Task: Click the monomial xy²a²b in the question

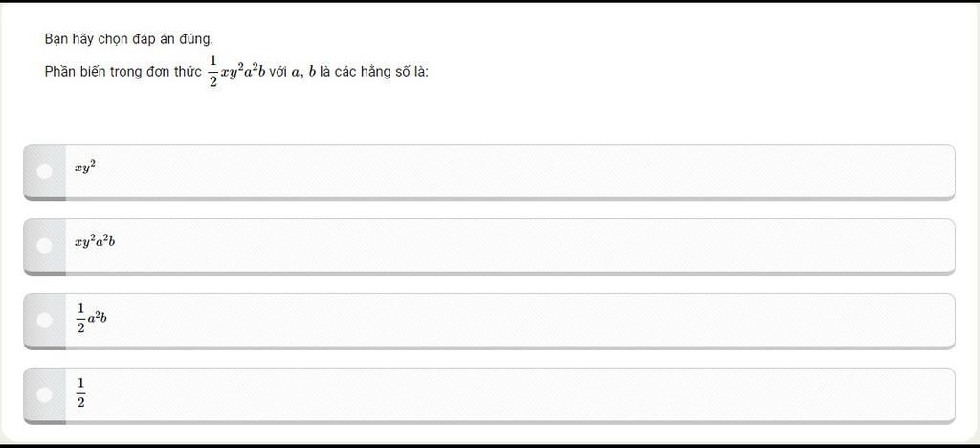Action: 242,72
